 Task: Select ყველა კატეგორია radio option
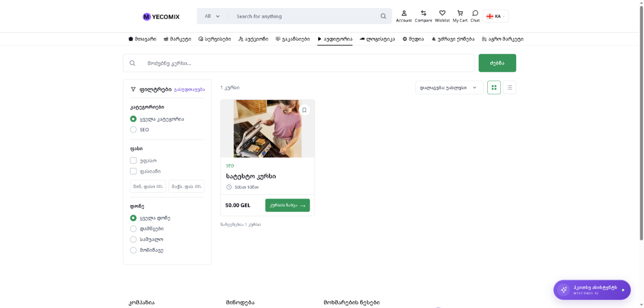click(x=133, y=119)
